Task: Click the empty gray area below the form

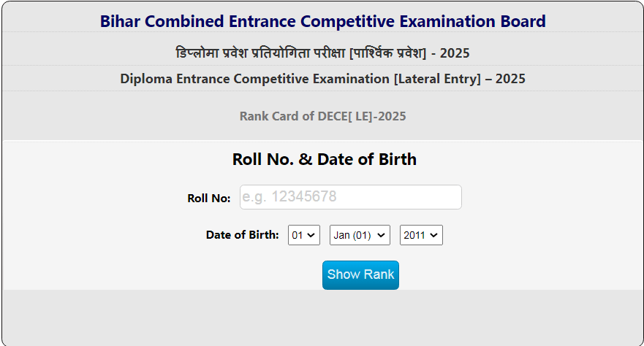Action: pyautogui.click(x=322, y=318)
